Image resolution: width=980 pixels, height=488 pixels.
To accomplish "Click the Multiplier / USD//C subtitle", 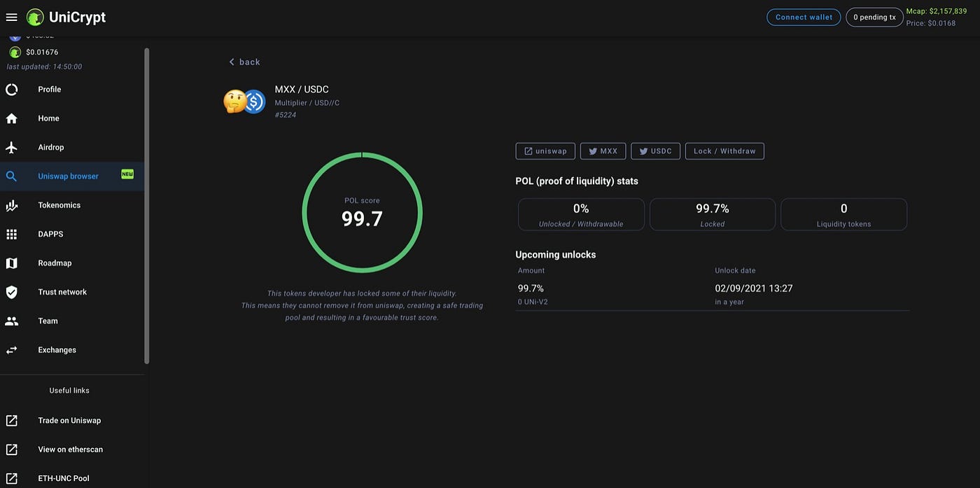I will (307, 103).
